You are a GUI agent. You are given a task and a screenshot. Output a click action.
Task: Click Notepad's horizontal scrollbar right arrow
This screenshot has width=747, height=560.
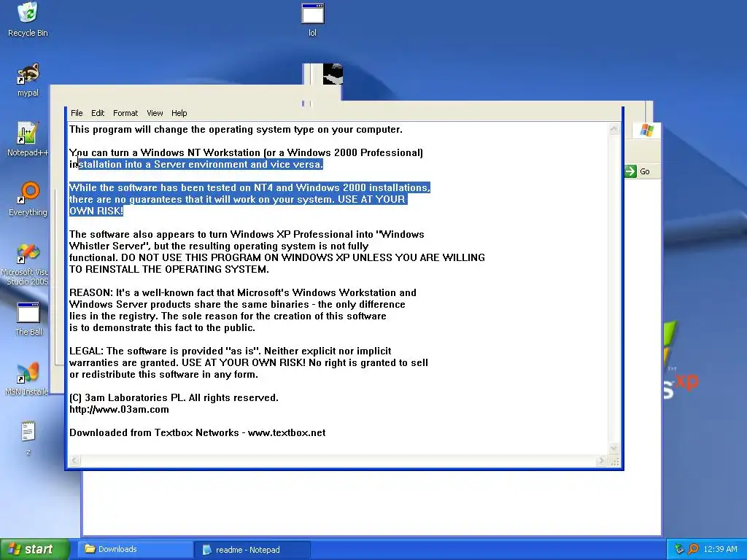tap(602, 461)
